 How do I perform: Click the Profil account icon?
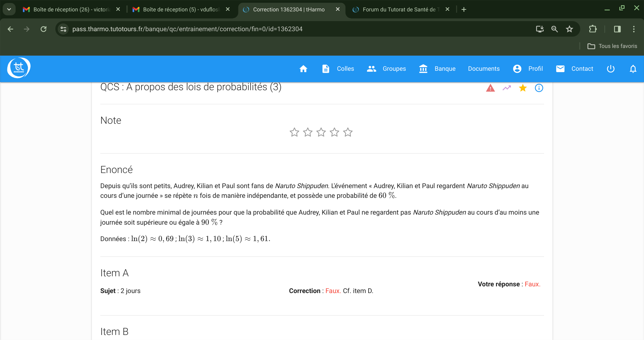(517, 69)
